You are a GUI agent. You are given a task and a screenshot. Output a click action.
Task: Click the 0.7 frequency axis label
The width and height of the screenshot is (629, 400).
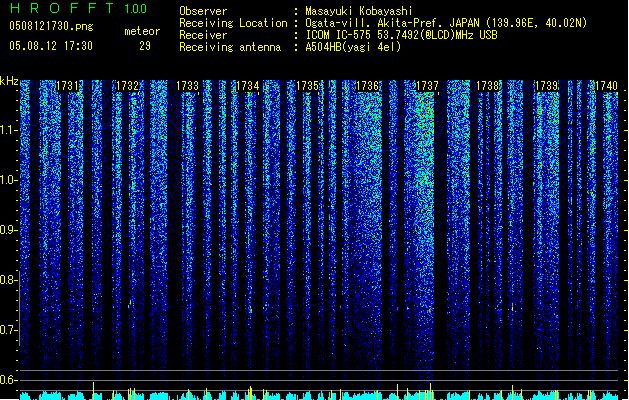[8, 330]
